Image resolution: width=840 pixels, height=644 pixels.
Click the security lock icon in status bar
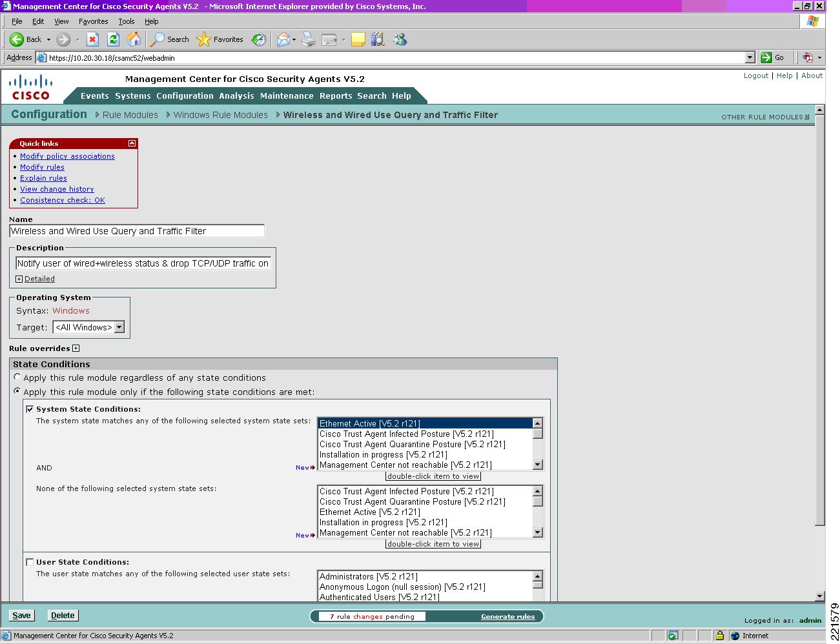[x=719, y=636]
